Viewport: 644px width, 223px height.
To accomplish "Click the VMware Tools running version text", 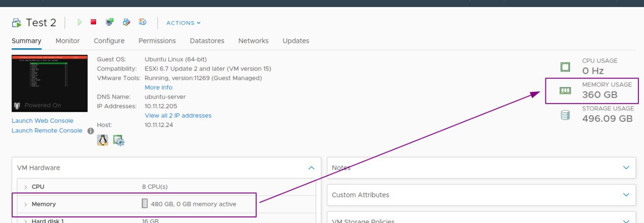I will tap(203, 78).
